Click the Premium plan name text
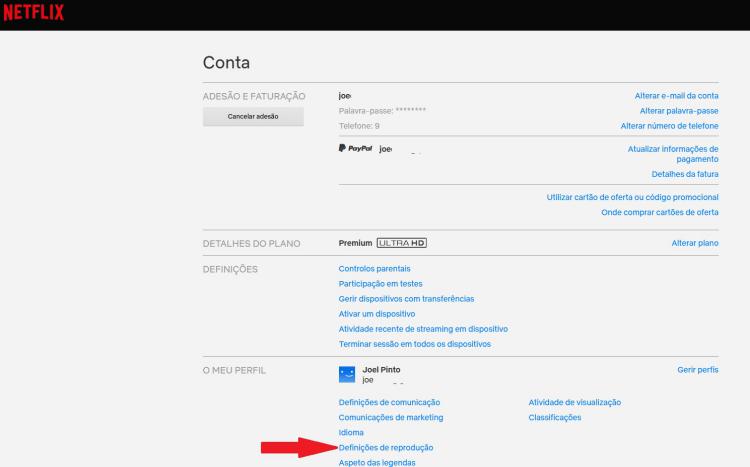Viewport: 750px width, 467px height. (355, 243)
